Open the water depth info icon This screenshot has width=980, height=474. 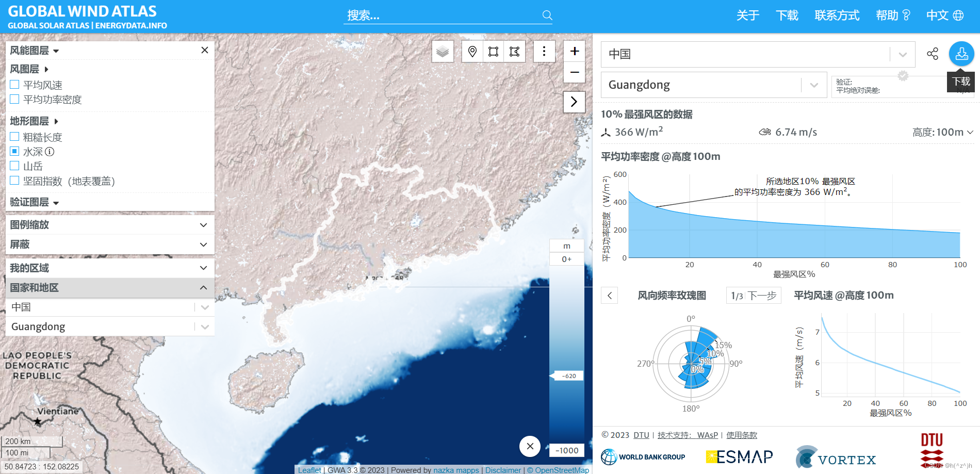[49, 151]
